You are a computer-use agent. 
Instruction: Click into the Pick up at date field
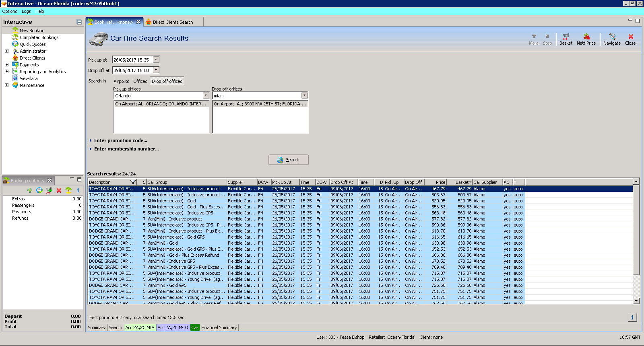(x=132, y=60)
